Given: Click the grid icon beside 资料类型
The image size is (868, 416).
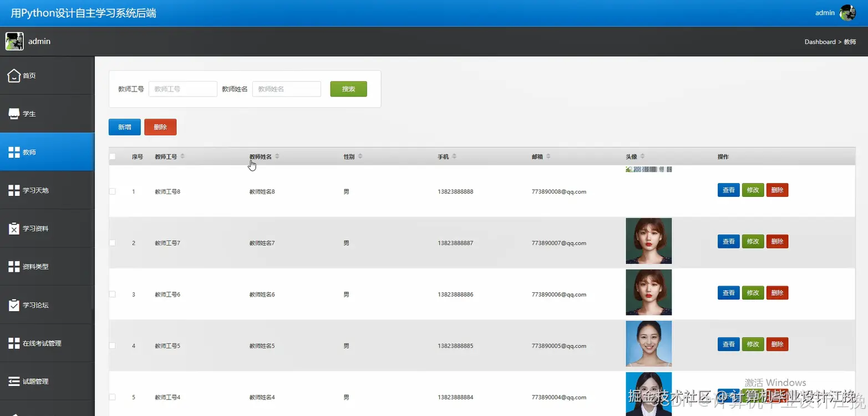Looking at the screenshot, I should point(14,267).
